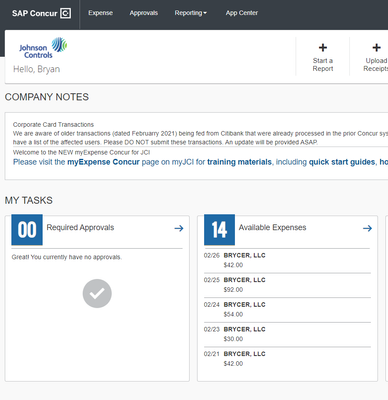The height and width of the screenshot is (400, 388).
Task: Open the myExpense Concur link
Action: click(103, 162)
